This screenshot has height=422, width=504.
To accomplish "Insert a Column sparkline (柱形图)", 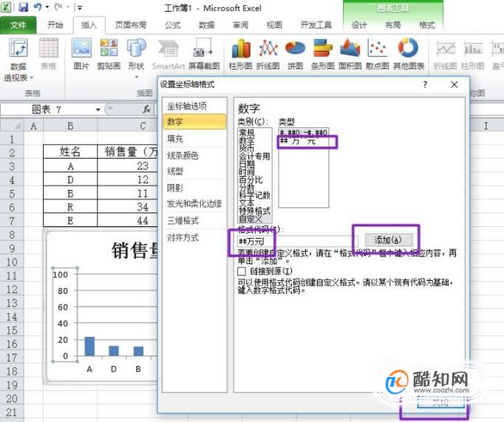I will 472,54.
